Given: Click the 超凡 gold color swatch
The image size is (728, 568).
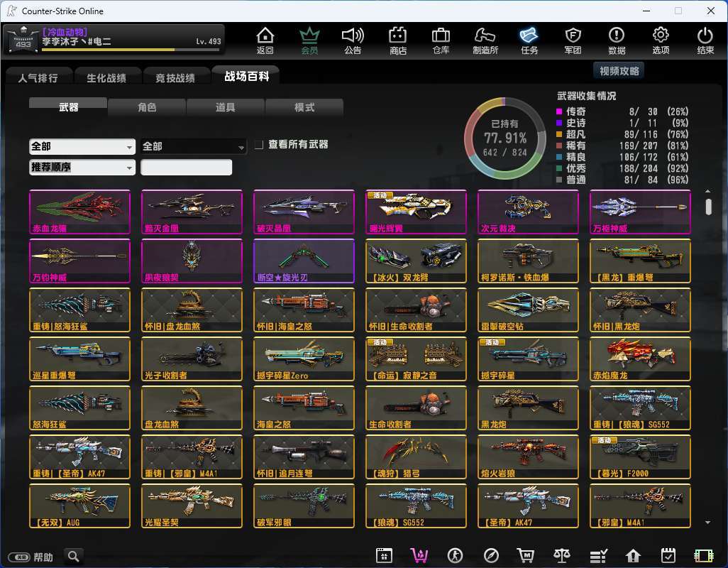Looking at the screenshot, I should (x=559, y=134).
